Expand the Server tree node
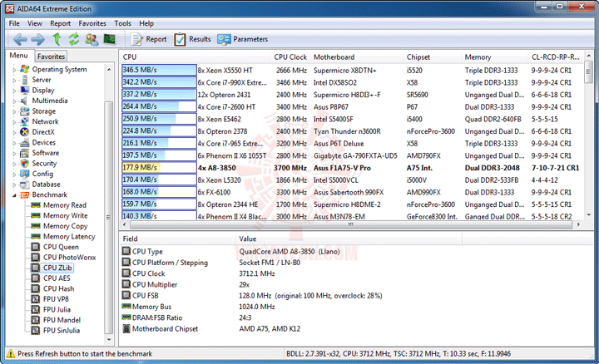 (x=14, y=80)
